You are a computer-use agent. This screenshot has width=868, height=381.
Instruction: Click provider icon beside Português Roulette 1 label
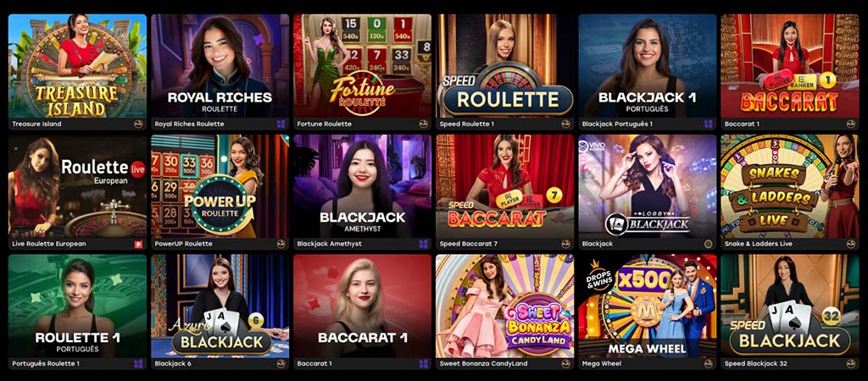pos(138,364)
